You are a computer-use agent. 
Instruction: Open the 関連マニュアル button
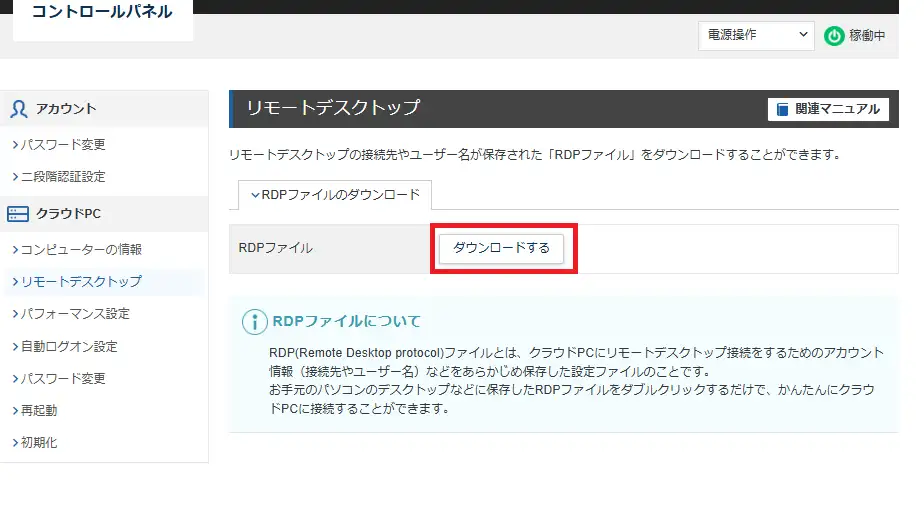coord(828,109)
